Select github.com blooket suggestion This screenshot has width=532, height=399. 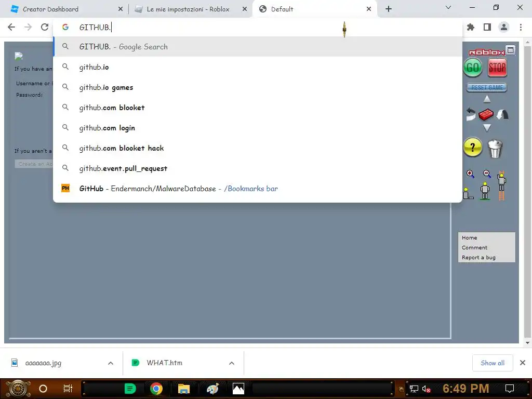coord(258,108)
